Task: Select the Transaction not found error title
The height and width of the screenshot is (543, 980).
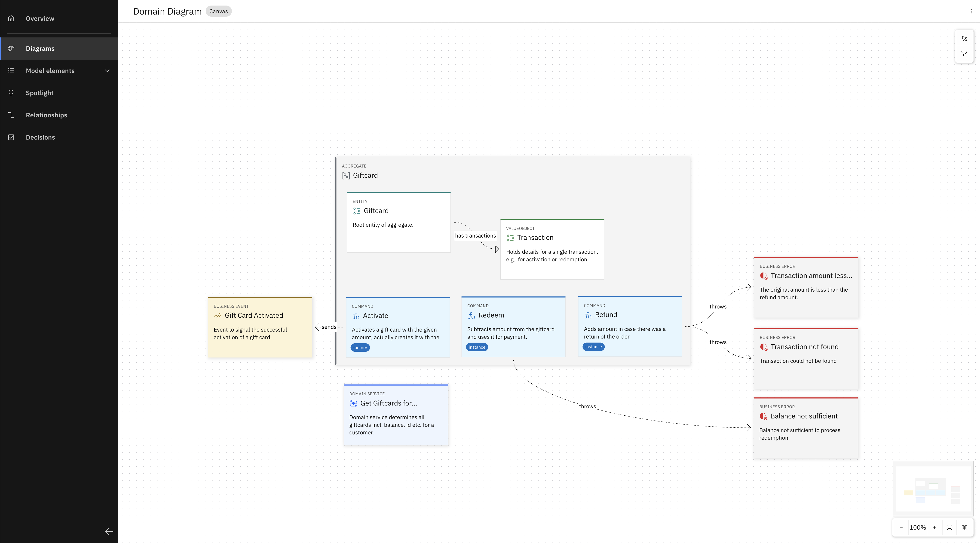Action: [805, 347]
